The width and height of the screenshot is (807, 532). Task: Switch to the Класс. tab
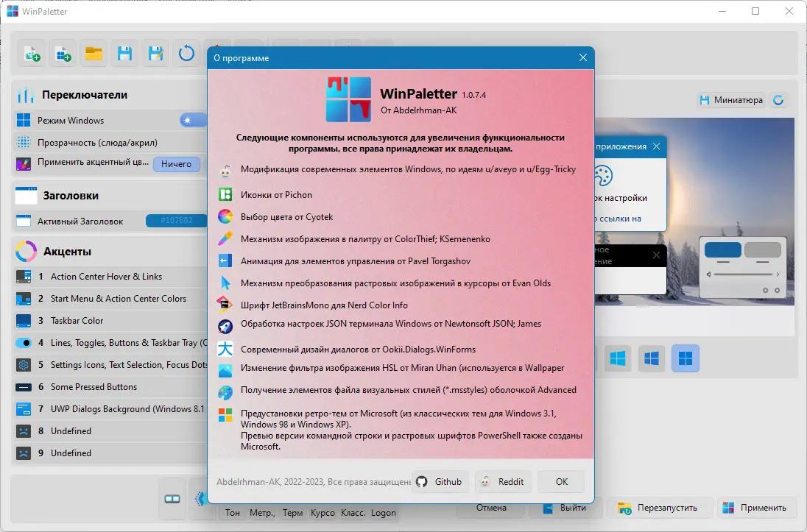point(353,512)
